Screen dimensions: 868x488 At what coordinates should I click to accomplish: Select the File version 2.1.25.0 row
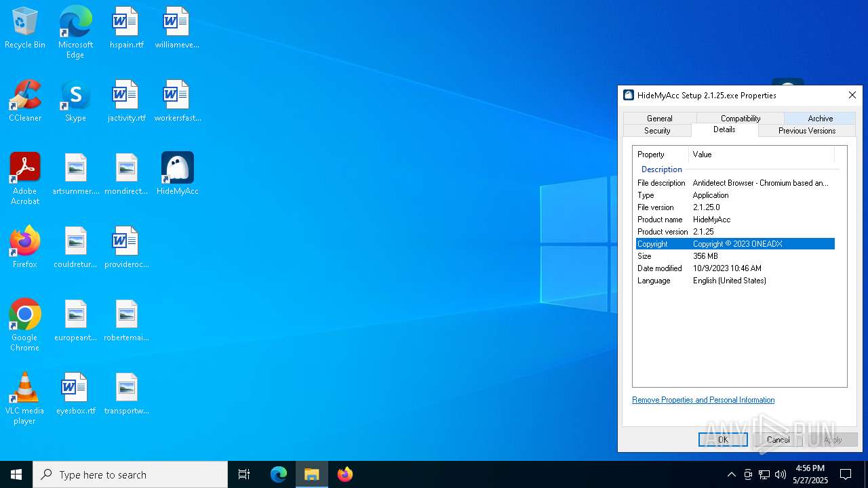735,207
